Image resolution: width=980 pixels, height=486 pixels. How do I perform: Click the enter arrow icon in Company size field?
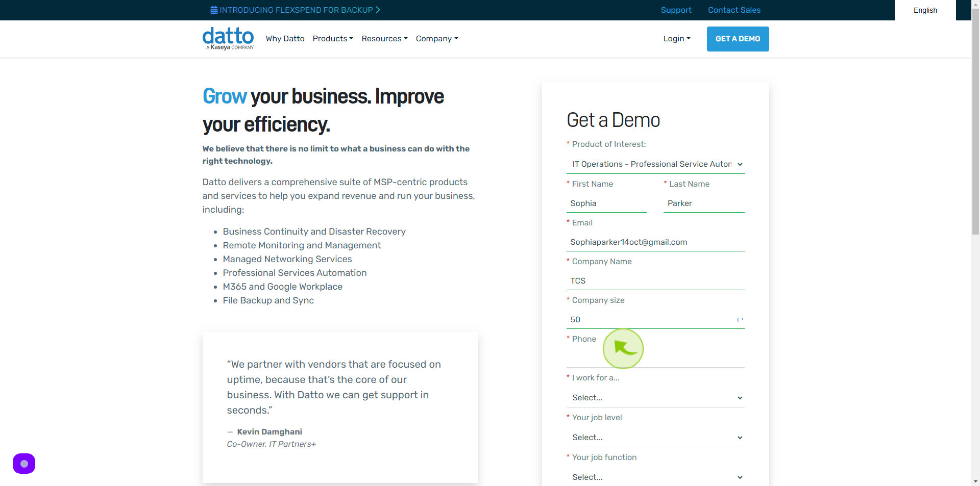[740, 320]
